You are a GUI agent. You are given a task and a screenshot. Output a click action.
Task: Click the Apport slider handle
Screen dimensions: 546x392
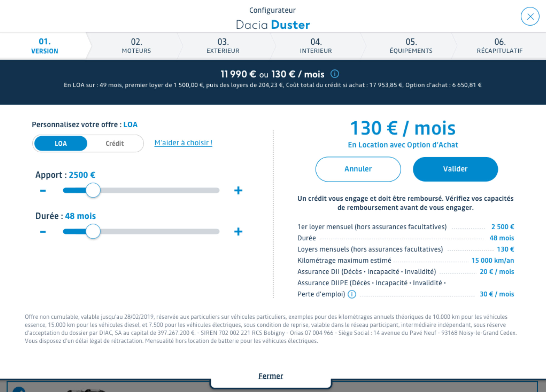(x=93, y=190)
